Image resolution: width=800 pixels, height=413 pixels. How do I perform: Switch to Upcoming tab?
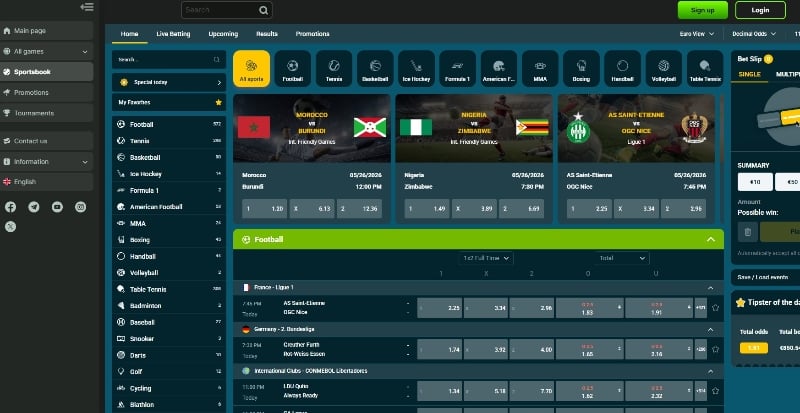[x=223, y=34]
